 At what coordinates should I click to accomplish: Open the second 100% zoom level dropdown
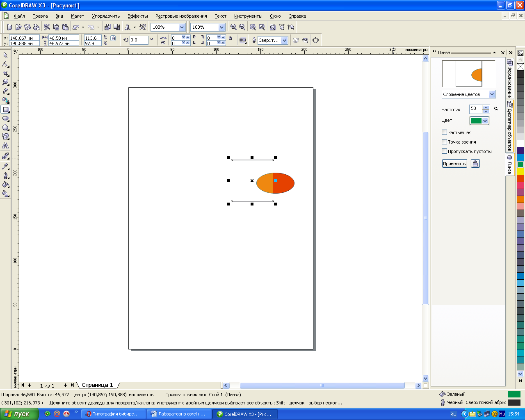click(x=222, y=27)
